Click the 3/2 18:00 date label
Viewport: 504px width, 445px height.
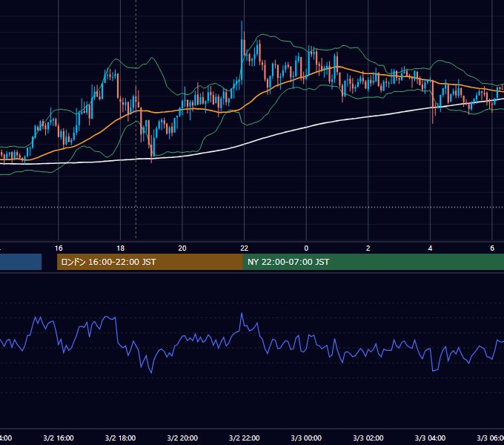pyautogui.click(x=120, y=438)
